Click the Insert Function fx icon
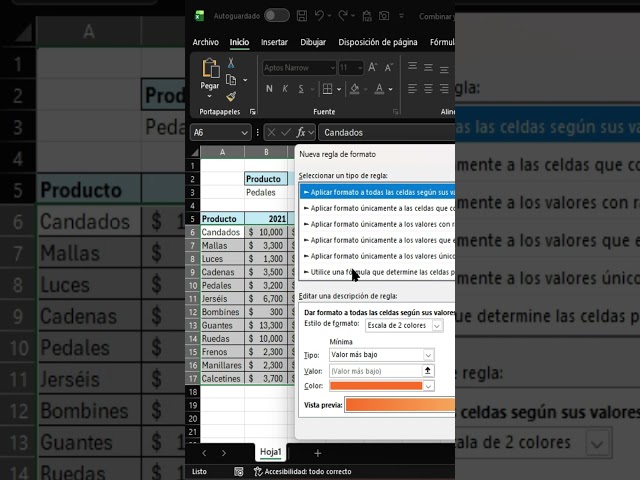 coord(301,132)
